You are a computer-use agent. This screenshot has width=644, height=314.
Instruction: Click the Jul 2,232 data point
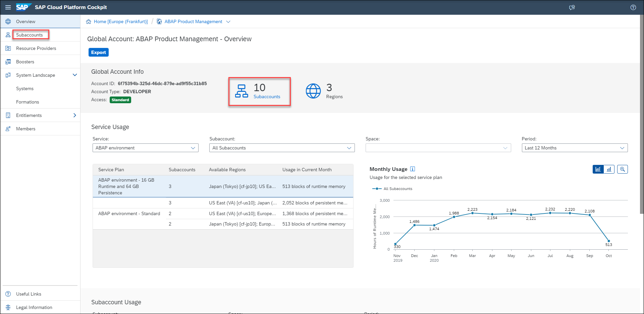coord(550,213)
